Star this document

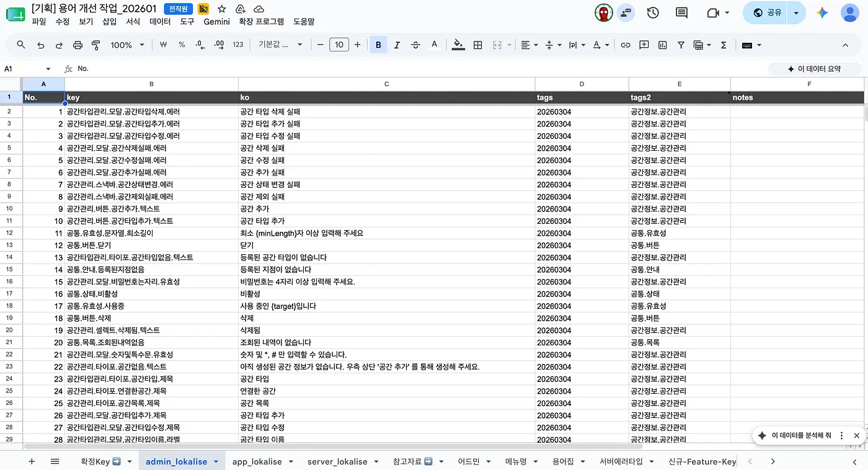tap(222, 9)
